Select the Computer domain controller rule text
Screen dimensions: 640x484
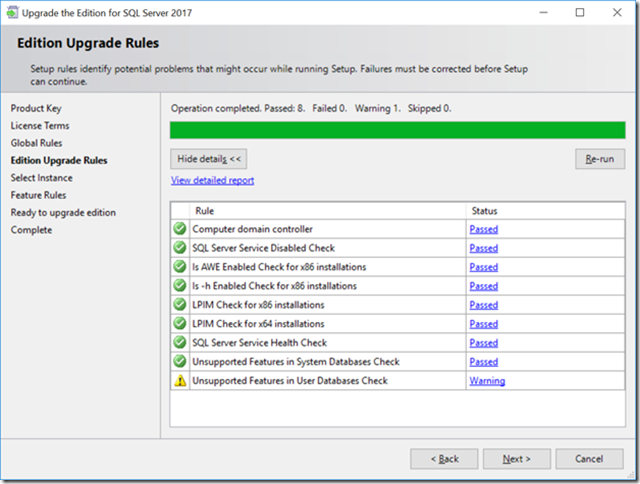tap(253, 229)
